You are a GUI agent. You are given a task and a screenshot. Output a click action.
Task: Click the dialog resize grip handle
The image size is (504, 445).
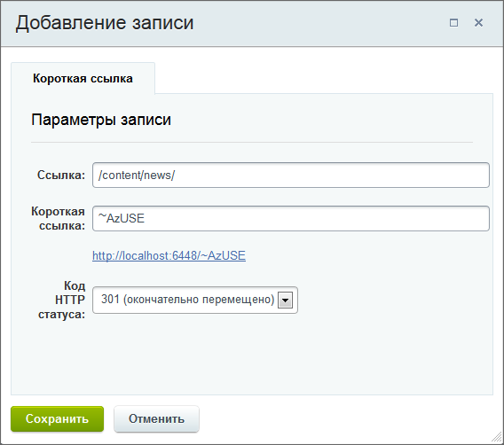pyautogui.click(x=497, y=437)
